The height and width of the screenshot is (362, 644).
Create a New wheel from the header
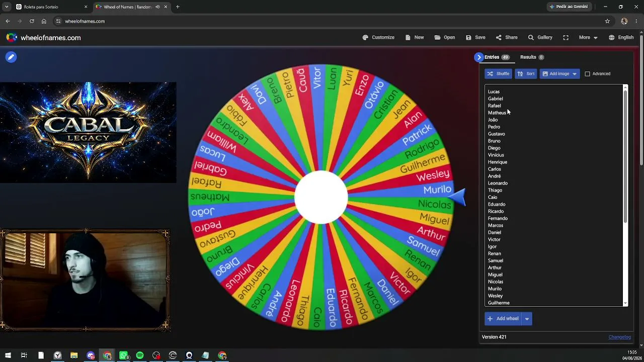coord(415,37)
